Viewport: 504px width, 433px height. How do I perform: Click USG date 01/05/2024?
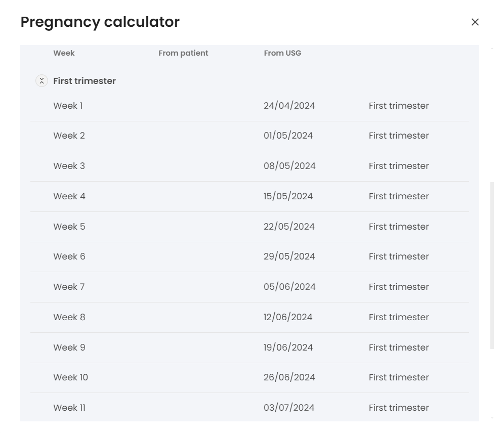(288, 136)
